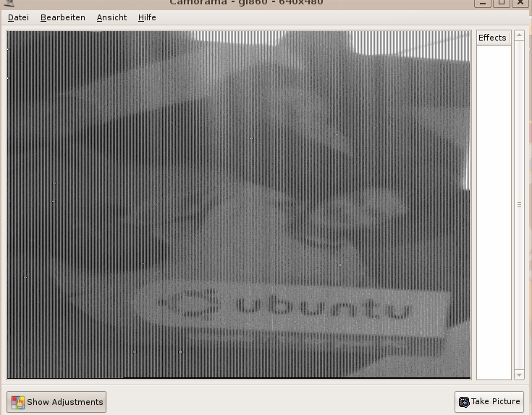The height and width of the screenshot is (415, 532).
Task: Click the camera icon on Take Picture
Action: coord(464,402)
